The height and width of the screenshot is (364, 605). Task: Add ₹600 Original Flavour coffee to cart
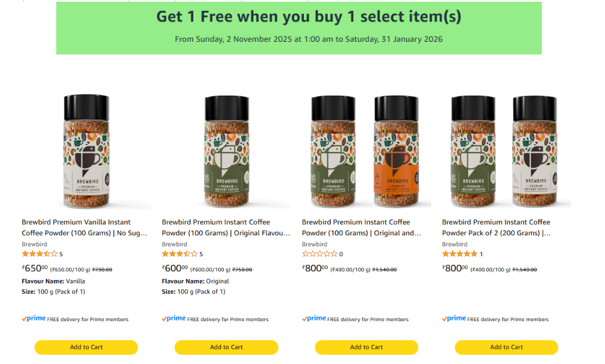point(226,347)
